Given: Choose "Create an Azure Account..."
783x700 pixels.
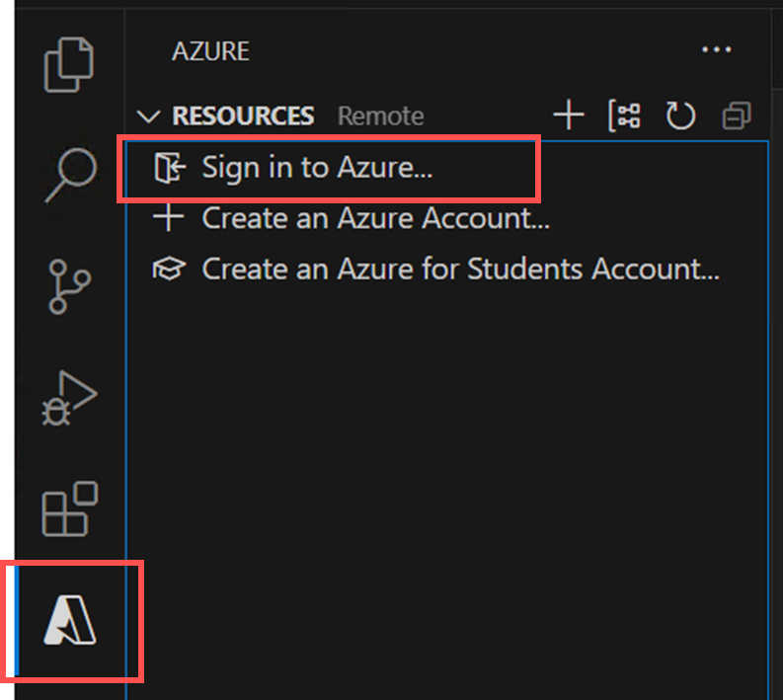Looking at the screenshot, I should (x=375, y=218).
